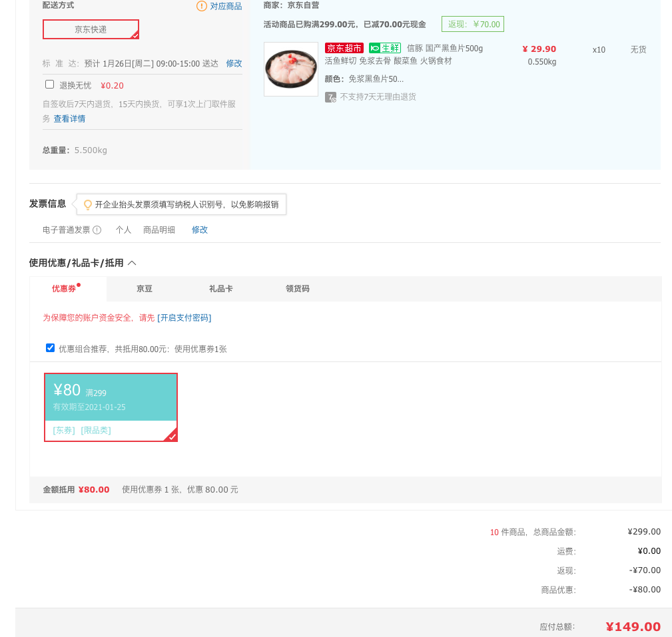Click the 颜色：免浆黑鱼片50... text
This screenshot has height=637, width=672.
click(364, 79)
